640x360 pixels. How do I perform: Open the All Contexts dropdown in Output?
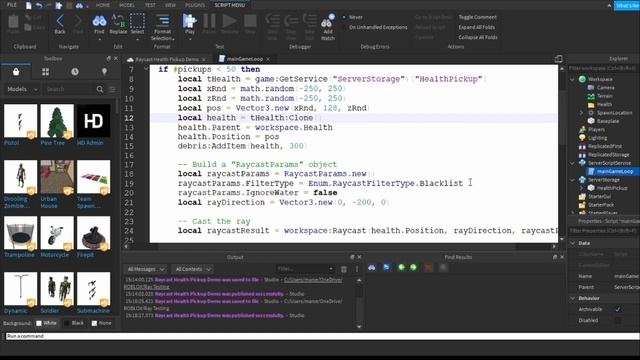tap(193, 269)
